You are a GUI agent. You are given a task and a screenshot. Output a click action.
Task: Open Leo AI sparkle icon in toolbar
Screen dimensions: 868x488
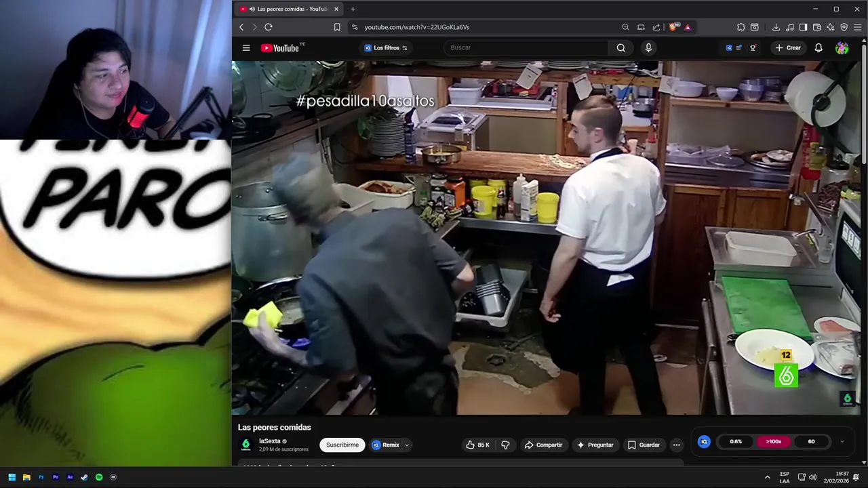[830, 27]
